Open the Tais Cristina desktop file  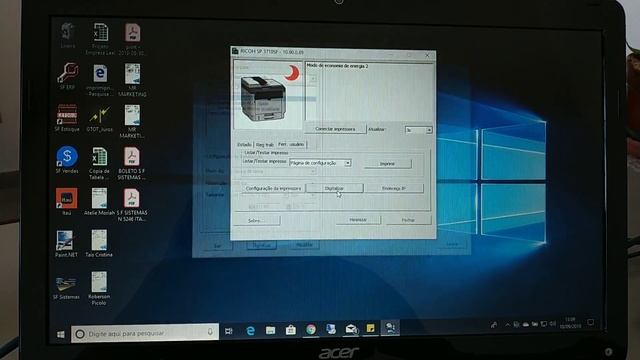pyautogui.click(x=99, y=244)
